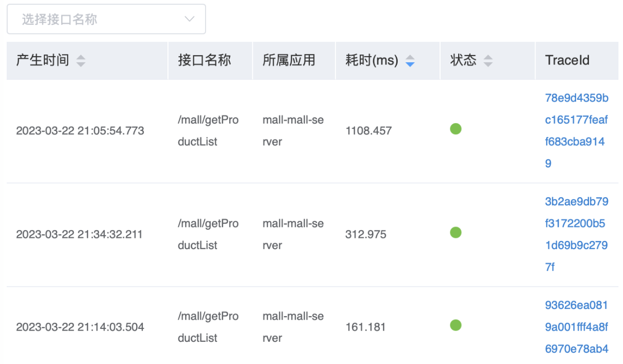Click the 所属应用 column header
This screenshot has width=623, height=364.
point(289,60)
